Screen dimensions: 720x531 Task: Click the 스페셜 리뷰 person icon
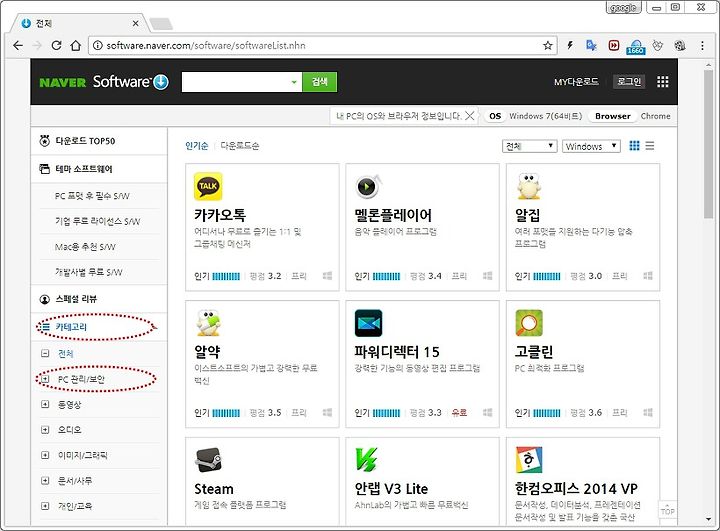45,299
